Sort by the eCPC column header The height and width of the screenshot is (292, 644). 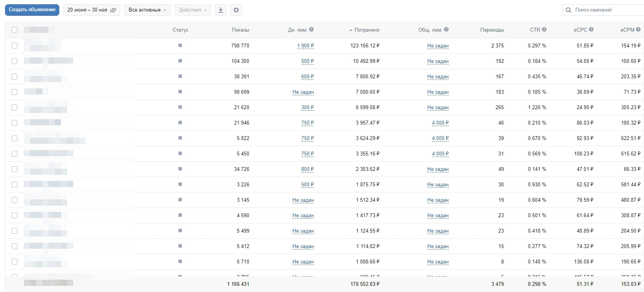click(x=580, y=30)
